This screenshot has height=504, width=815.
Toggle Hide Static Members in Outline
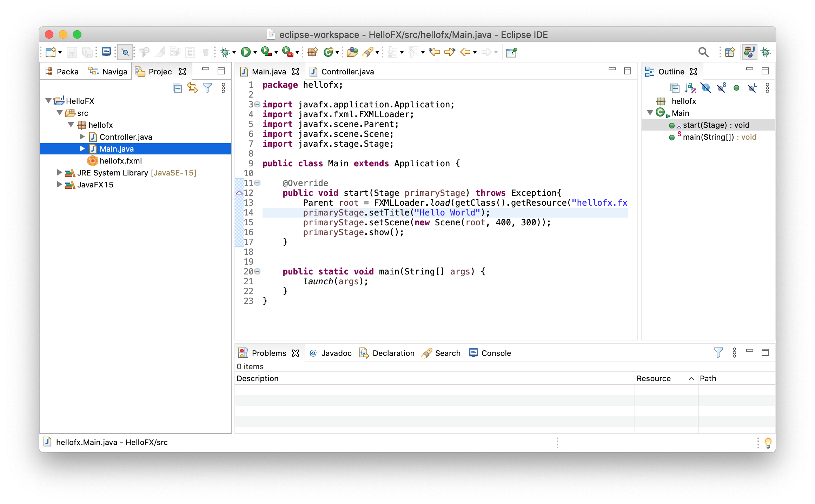(x=721, y=88)
